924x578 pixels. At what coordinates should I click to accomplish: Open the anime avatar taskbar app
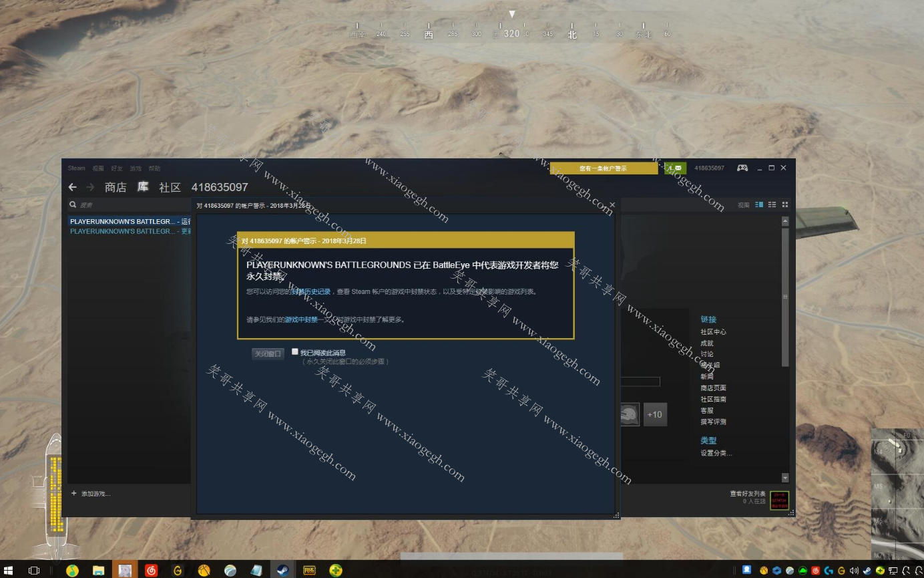click(125, 570)
